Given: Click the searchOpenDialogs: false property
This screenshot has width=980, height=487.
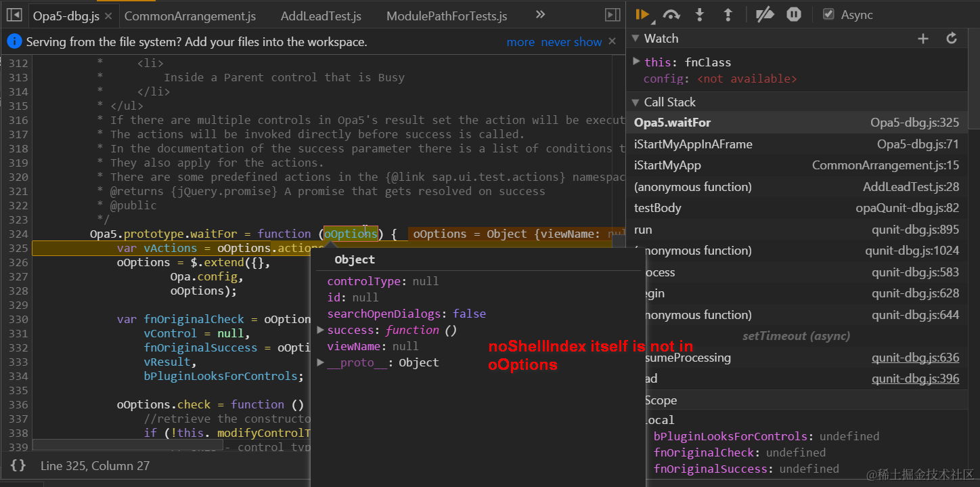Looking at the screenshot, I should [406, 314].
